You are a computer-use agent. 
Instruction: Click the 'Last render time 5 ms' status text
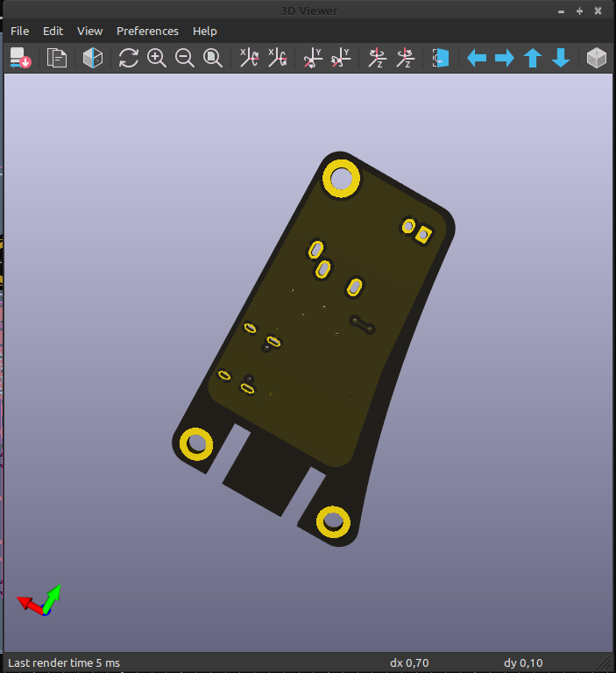point(64,662)
